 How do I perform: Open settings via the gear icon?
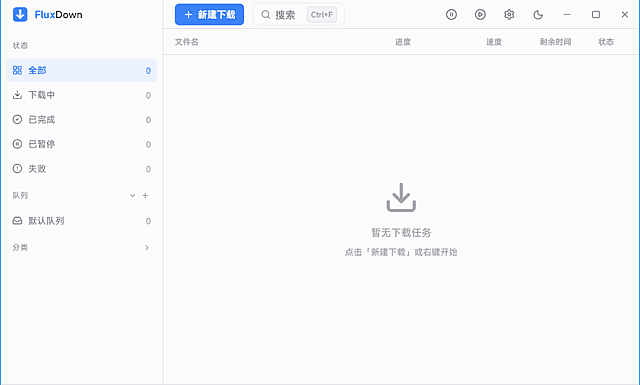click(509, 15)
